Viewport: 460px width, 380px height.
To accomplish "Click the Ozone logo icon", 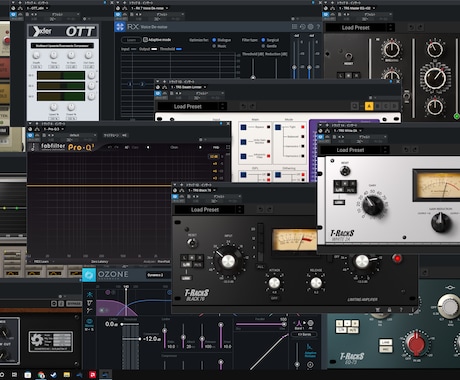I will pos(89,275).
